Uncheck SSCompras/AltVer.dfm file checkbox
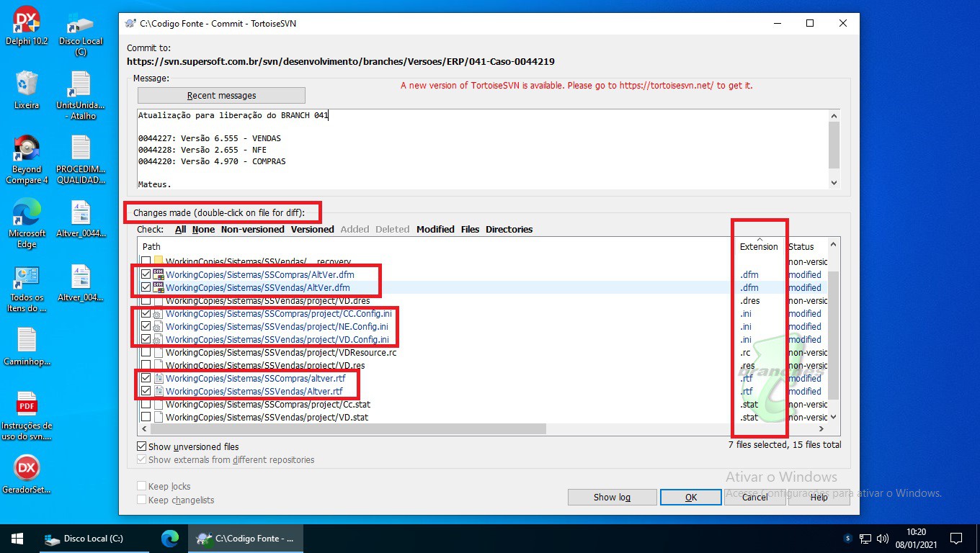 146,274
